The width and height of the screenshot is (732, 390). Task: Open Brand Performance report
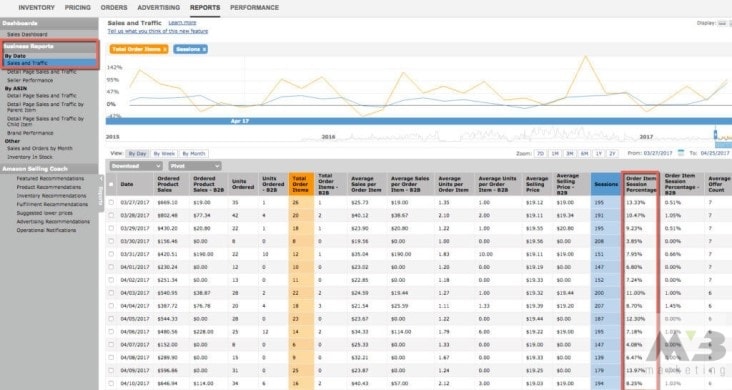pyautogui.click(x=30, y=133)
